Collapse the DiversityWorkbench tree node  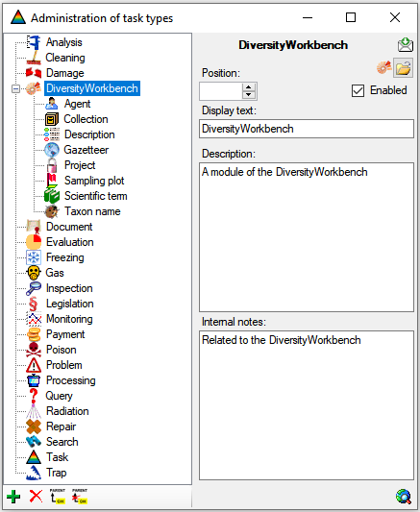click(15, 88)
